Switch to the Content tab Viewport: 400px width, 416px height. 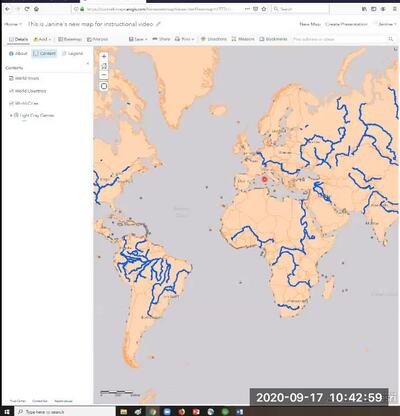44,53
